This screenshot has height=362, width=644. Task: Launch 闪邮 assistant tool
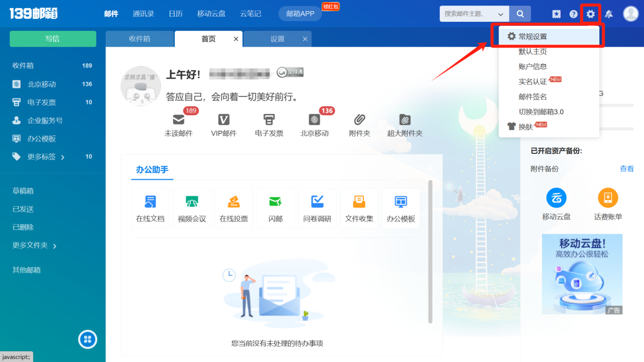click(275, 208)
